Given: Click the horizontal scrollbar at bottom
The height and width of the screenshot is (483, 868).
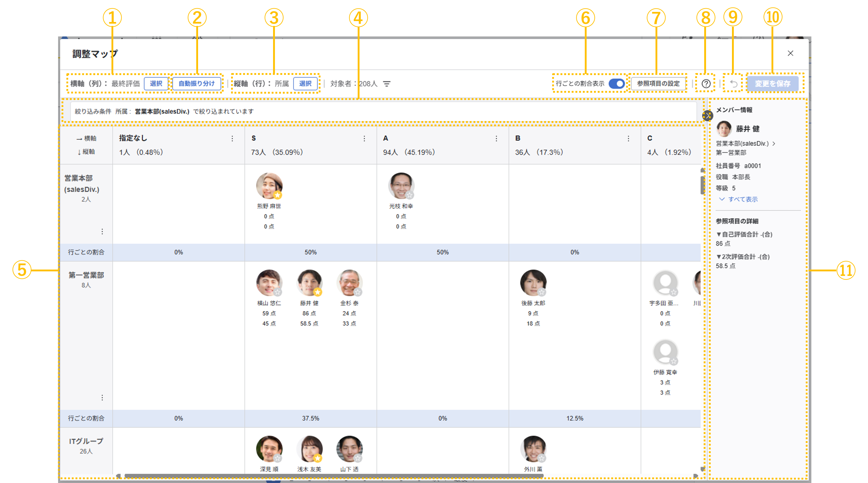Looking at the screenshot, I should click(x=334, y=476).
